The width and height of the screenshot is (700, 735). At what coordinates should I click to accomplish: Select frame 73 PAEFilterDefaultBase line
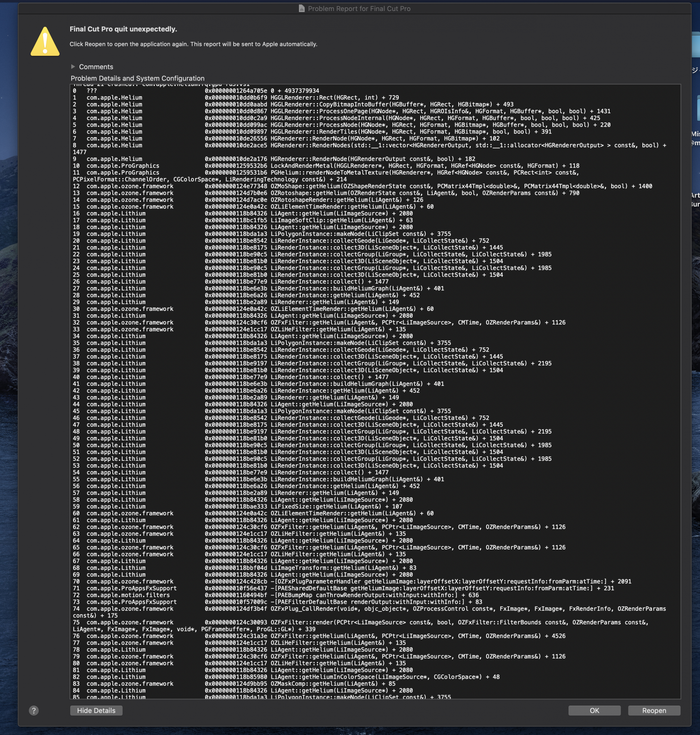[277, 602]
